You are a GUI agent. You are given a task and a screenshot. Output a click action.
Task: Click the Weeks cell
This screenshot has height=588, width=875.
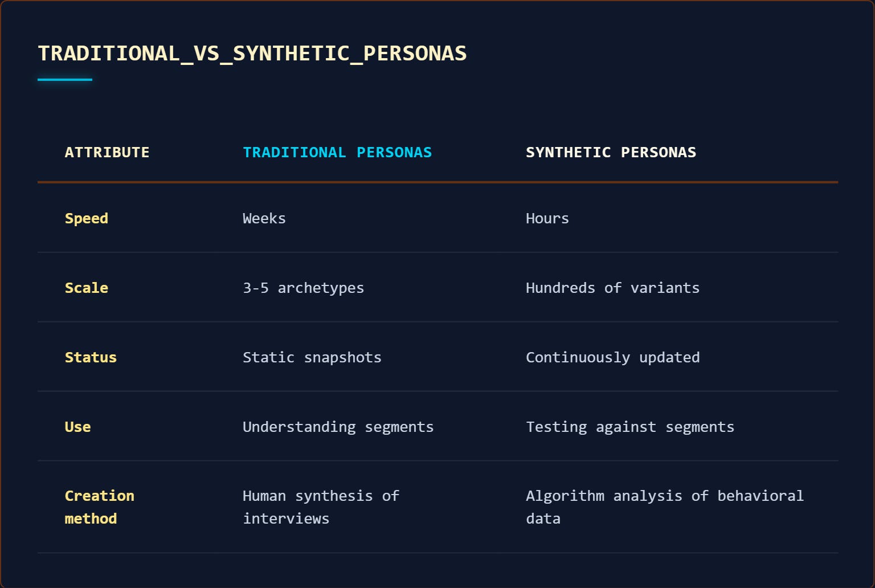point(264,218)
